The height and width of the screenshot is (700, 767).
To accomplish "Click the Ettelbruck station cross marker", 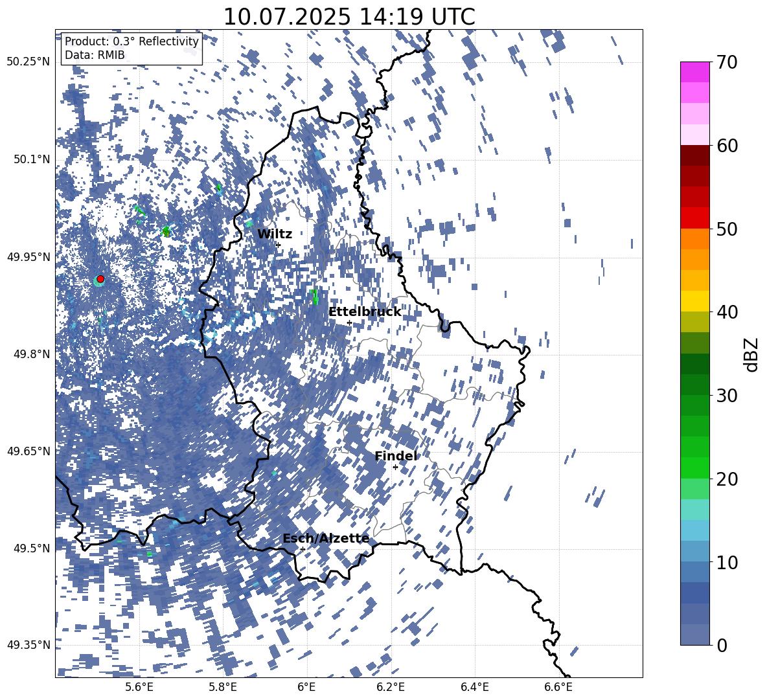I will [349, 322].
